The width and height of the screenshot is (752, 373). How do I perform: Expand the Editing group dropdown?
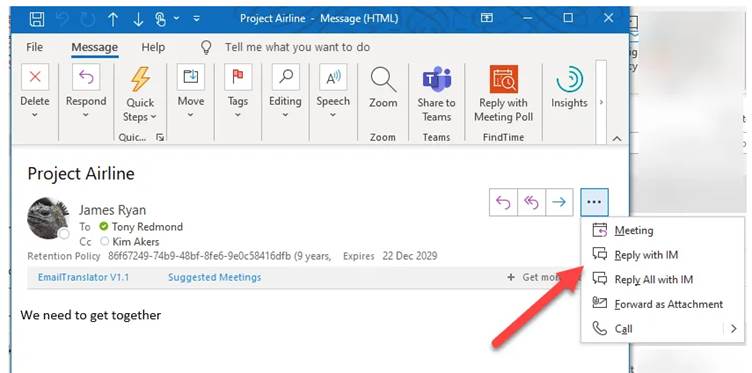[285, 115]
